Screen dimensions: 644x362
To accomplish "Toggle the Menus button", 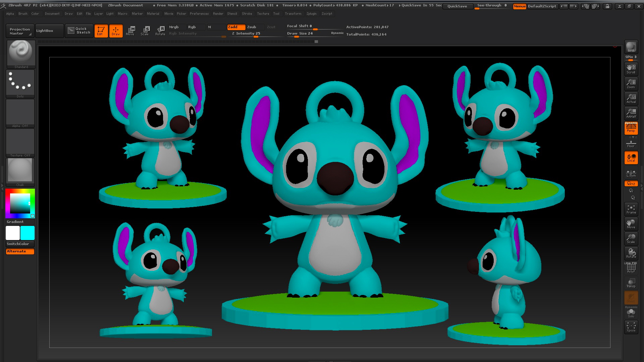I will 520,6.
